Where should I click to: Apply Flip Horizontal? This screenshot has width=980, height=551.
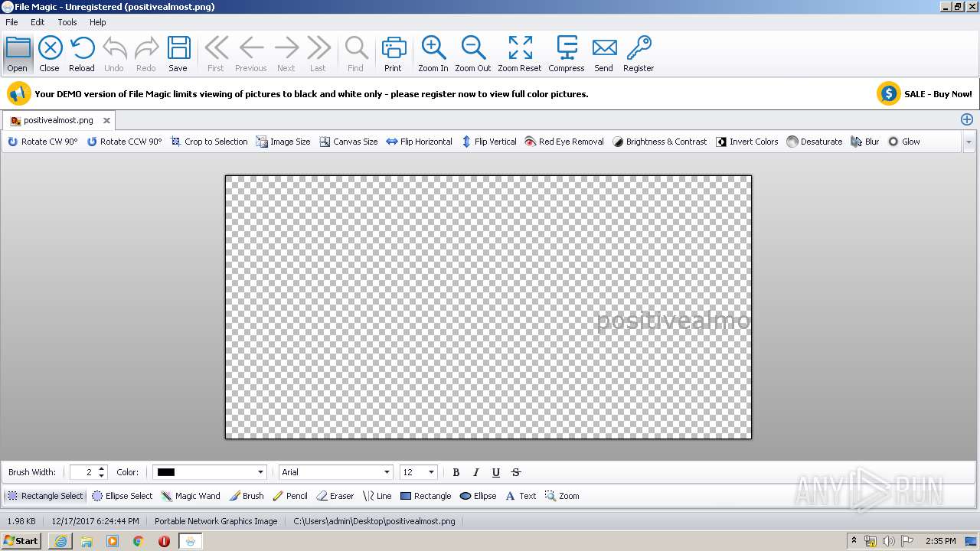[419, 142]
